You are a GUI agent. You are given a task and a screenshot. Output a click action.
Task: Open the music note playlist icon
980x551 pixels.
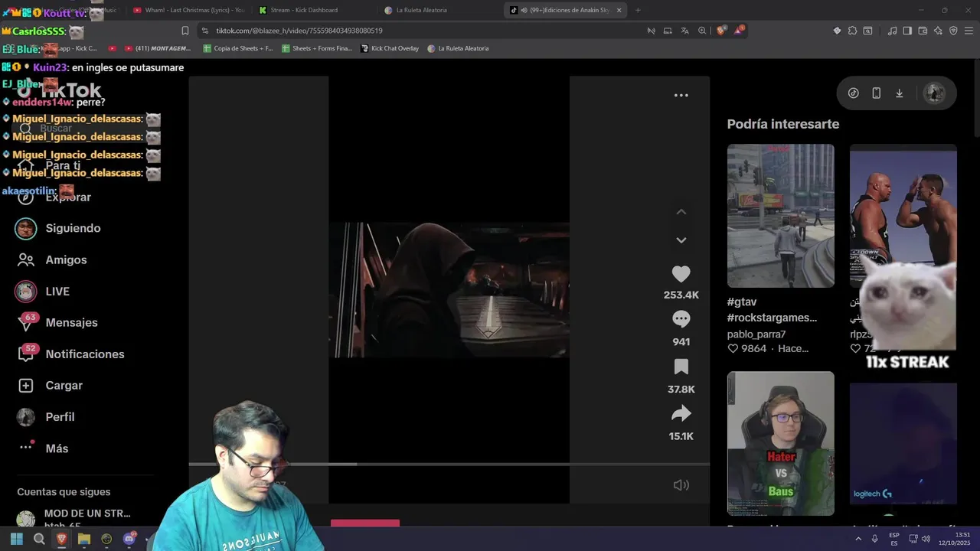(892, 31)
